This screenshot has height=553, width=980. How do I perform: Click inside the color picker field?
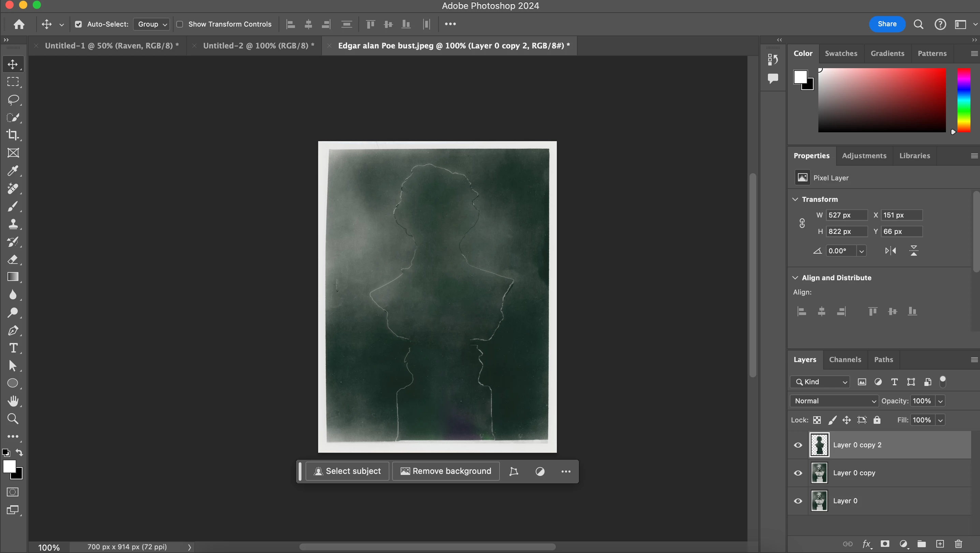tap(881, 100)
